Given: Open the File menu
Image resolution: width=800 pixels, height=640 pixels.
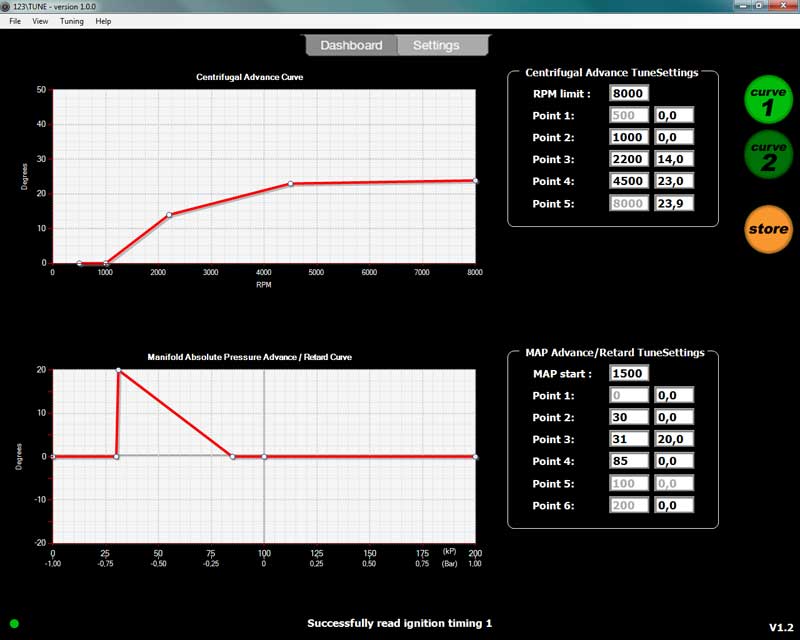Looking at the screenshot, I should click(15, 21).
